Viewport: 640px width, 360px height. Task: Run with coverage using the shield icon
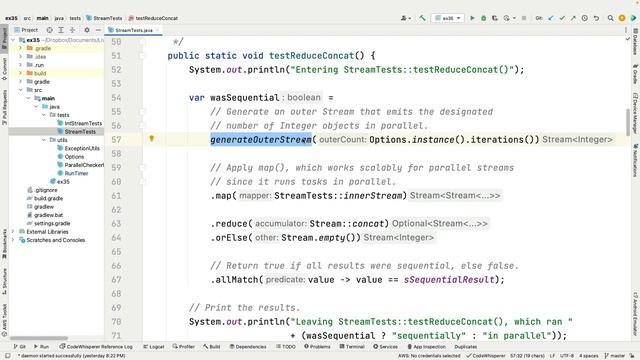point(495,18)
